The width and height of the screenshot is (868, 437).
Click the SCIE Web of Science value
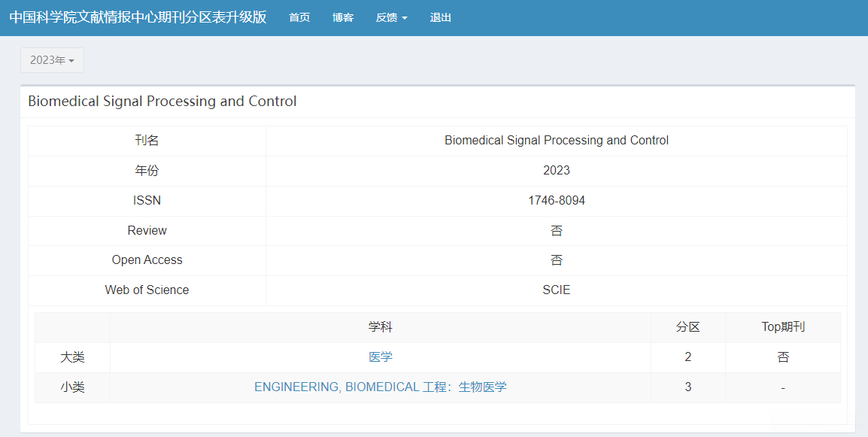coord(557,290)
